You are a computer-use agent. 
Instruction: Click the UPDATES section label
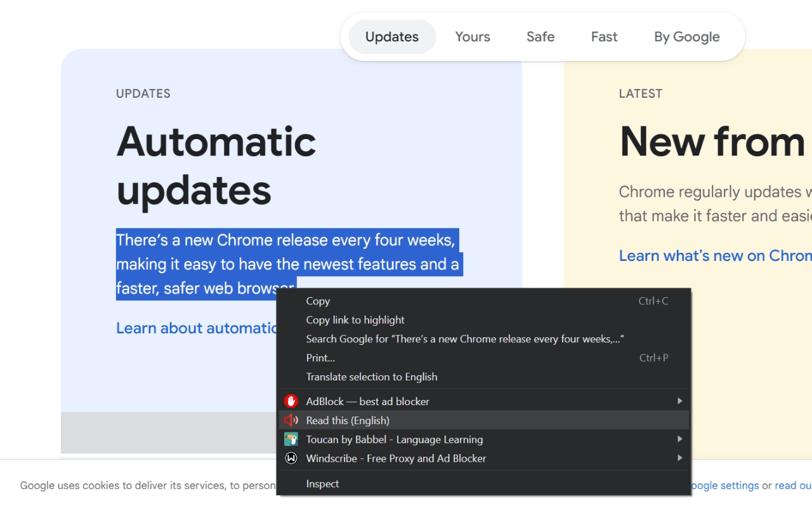click(x=143, y=94)
